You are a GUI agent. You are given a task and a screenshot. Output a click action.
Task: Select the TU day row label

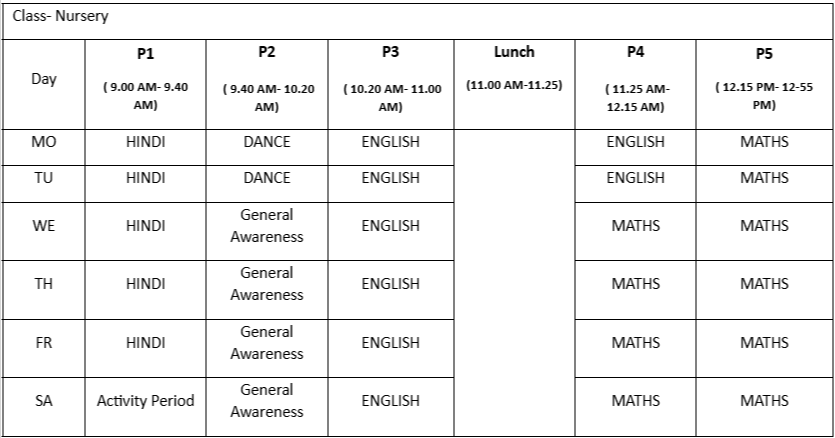point(44,178)
